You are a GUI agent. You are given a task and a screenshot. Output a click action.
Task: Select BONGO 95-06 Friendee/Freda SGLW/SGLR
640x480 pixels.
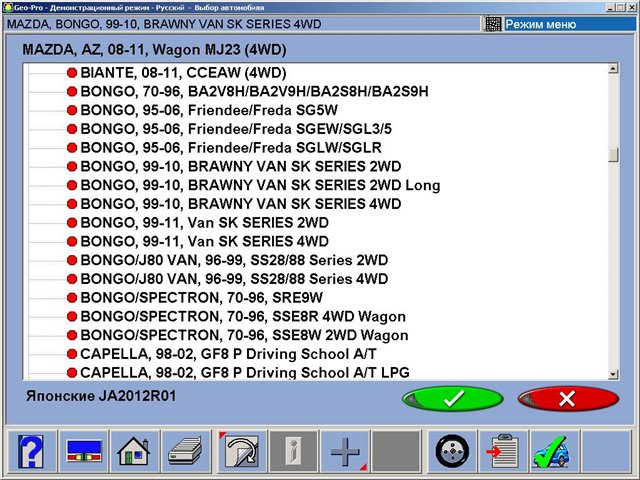pos(231,148)
